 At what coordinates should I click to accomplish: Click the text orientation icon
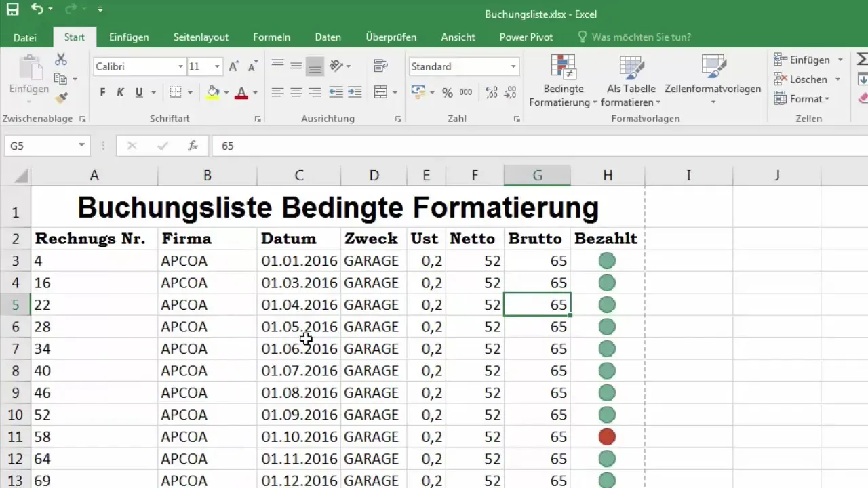[336, 66]
